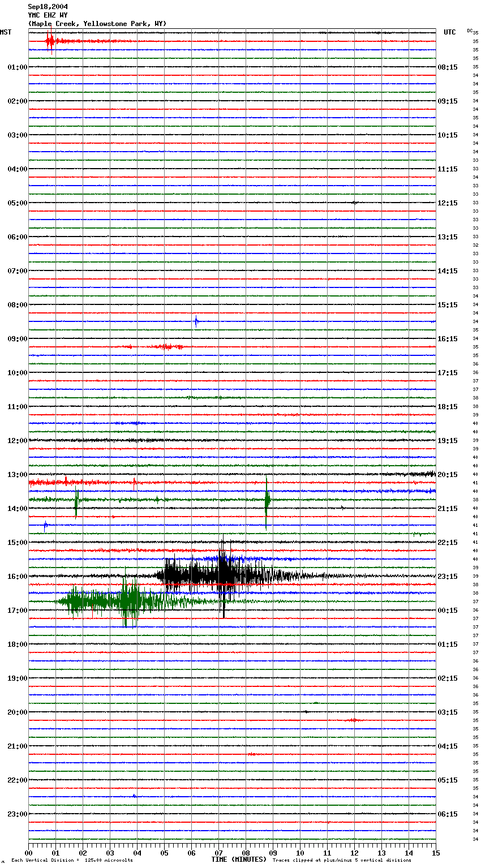The height and width of the screenshot is (868, 481).
Task: Click the 05:00 MST hour label
Action: click(x=17, y=203)
